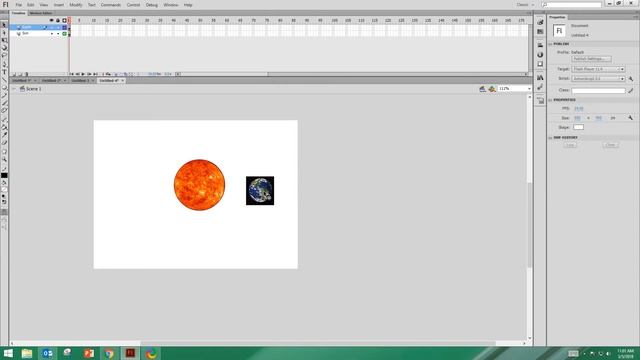This screenshot has height=360, width=640.
Task: Select the Pen tool
Action: 4,64
